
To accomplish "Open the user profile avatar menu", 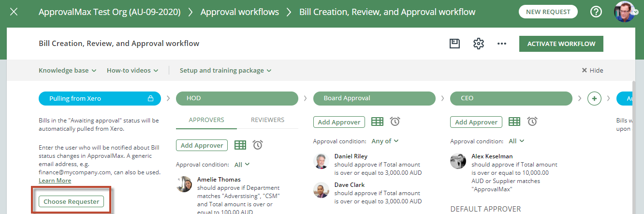I will (624, 12).
